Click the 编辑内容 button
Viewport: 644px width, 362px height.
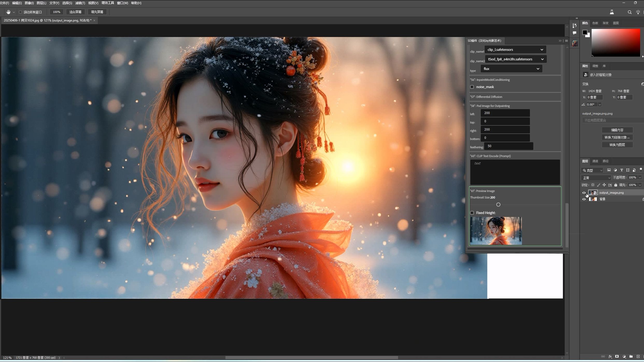pos(617,130)
